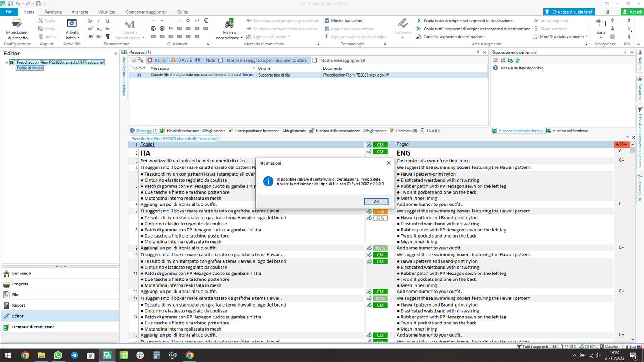
Task: Insert the Euro symbol from QuickInsert
Action: point(205,20)
